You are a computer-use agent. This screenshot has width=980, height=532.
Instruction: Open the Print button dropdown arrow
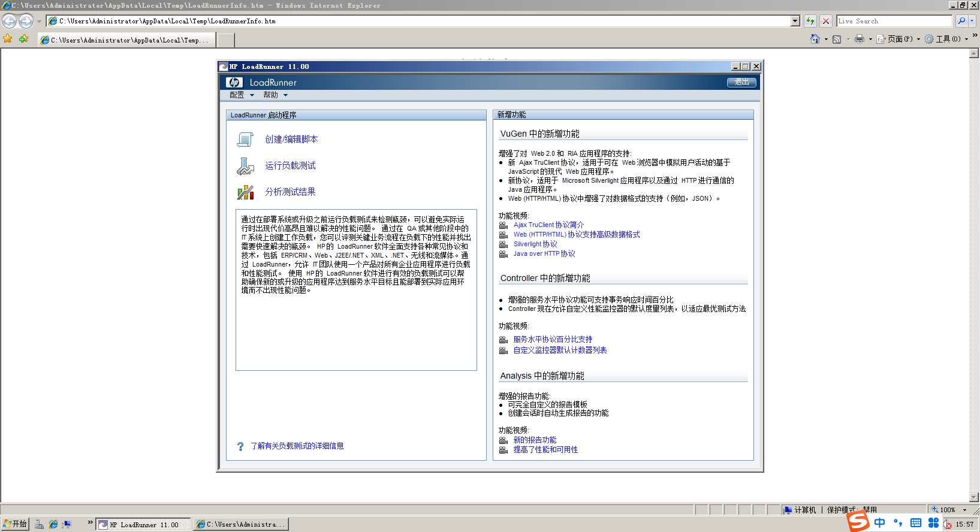point(870,39)
